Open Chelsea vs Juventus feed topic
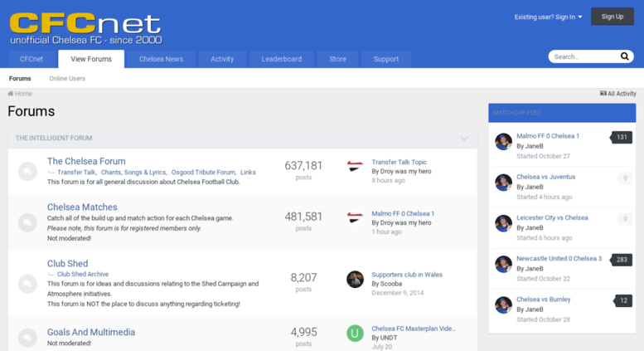This screenshot has height=351, width=644. 546,177
